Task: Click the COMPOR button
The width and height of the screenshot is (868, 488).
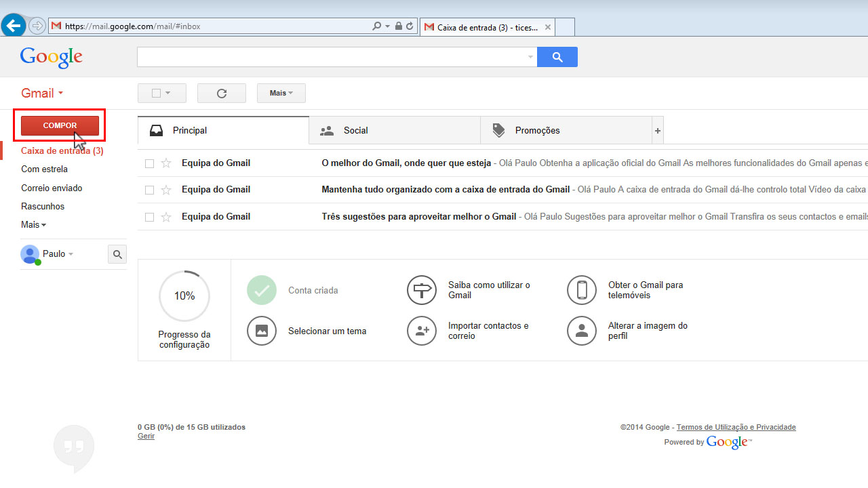Action: point(60,125)
